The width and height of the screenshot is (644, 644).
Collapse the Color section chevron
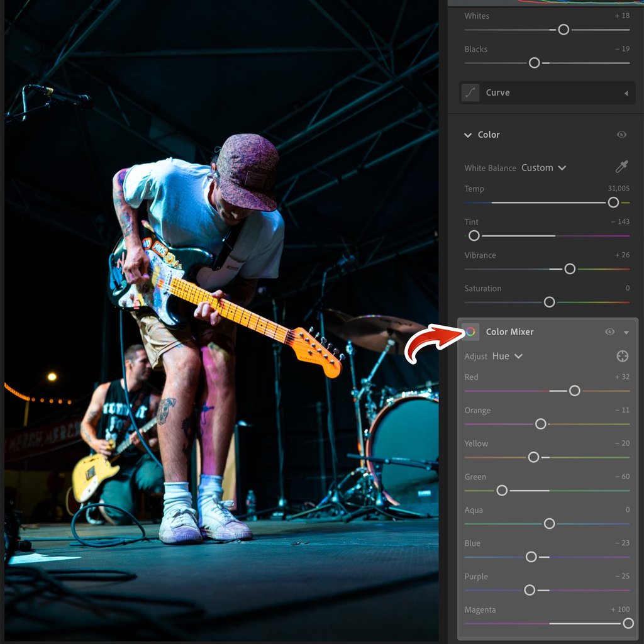click(468, 135)
